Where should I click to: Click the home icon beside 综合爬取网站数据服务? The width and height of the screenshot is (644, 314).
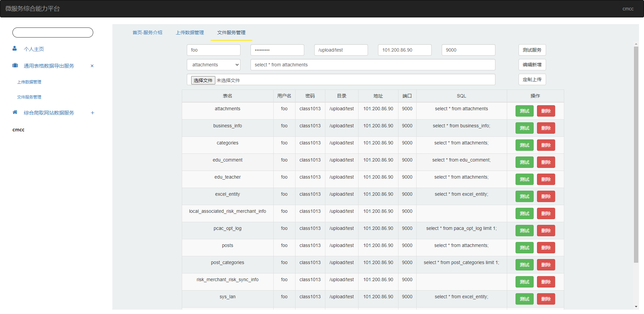point(15,112)
